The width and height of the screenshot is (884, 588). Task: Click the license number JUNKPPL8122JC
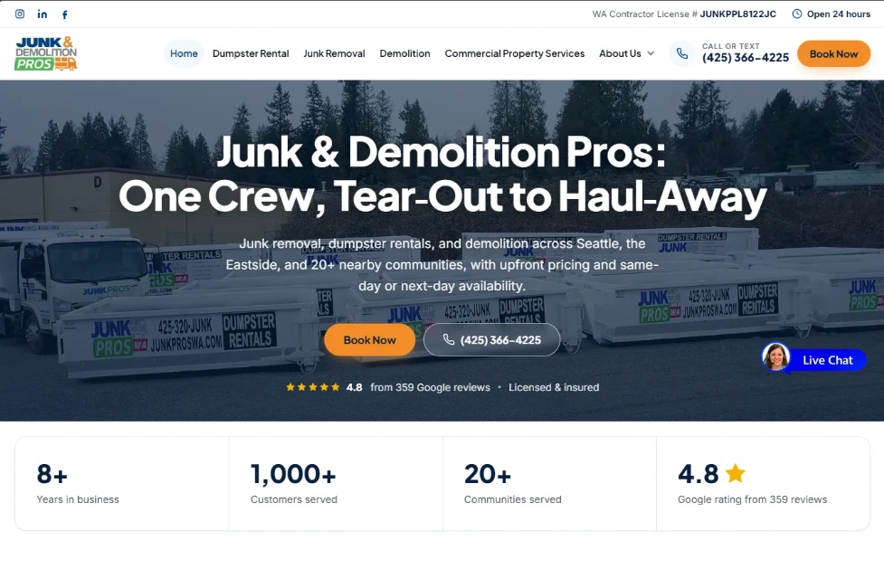[x=738, y=14]
